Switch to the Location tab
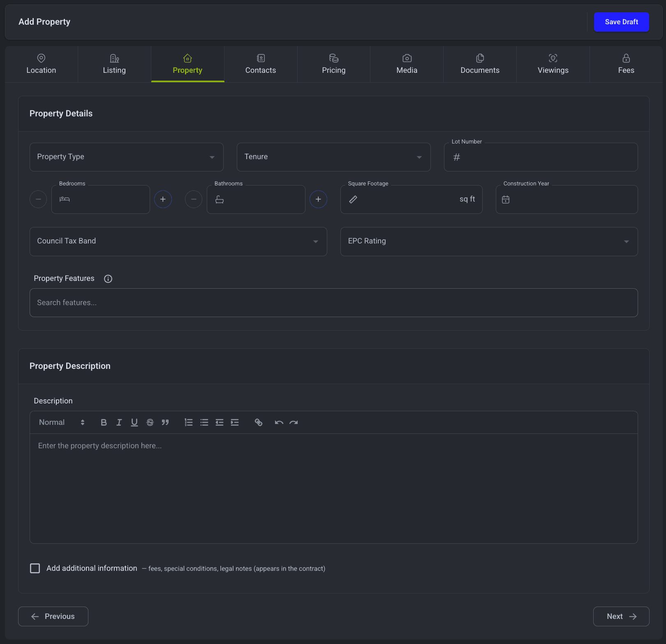Viewport: 666px width, 644px height. pos(41,64)
